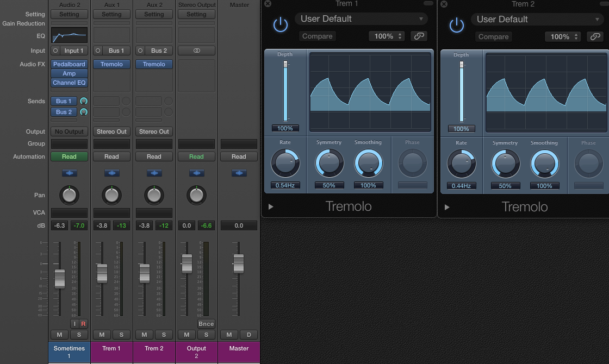
Task: Click Smoothing knob in Trem 1
Action: (368, 164)
